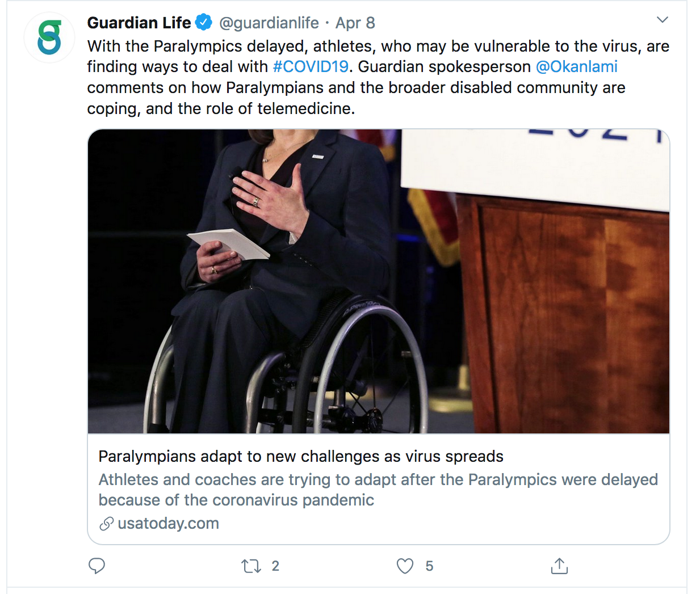Like the tweet with the heart icon
Image resolution: width=700 pixels, height=594 pixels.
click(x=405, y=566)
